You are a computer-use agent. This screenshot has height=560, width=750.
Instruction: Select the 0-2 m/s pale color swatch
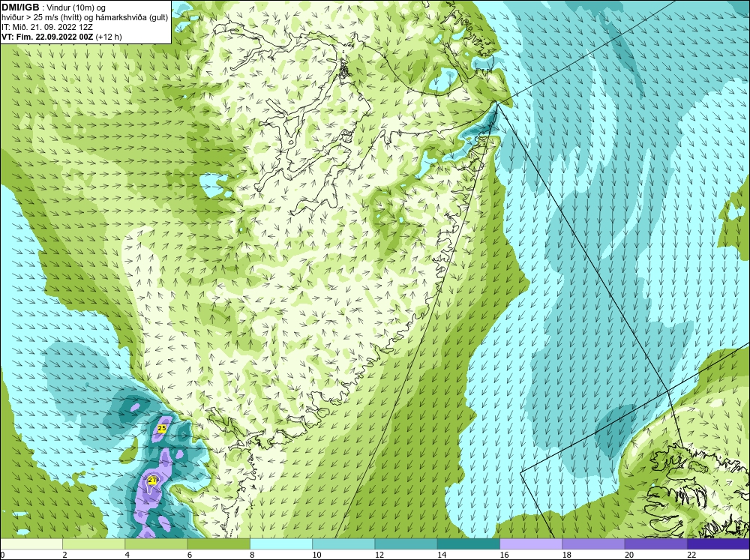(x=31, y=544)
